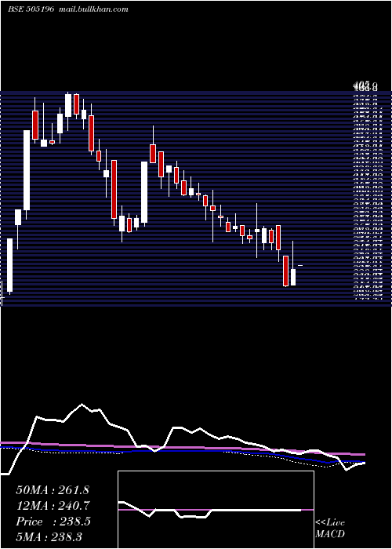Select the 50MA : 261.8 value
This screenshot has height=549, width=392.
(x=53, y=490)
